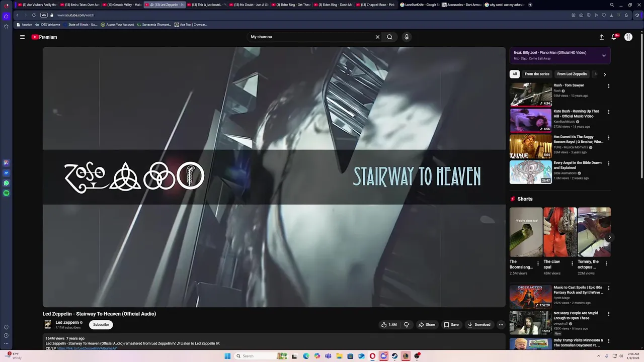The height and width of the screenshot is (362, 644).
Task: Open WhatsApp in the Opera sidebar
Action: point(6,183)
